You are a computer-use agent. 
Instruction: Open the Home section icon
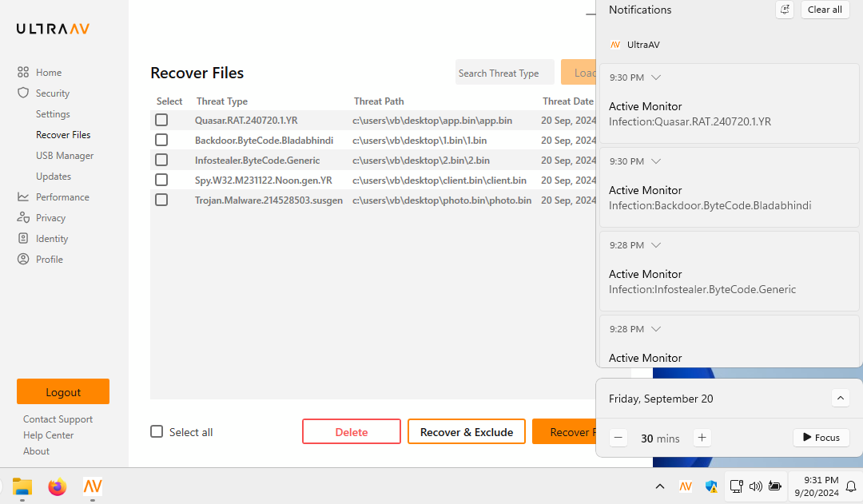coord(23,72)
